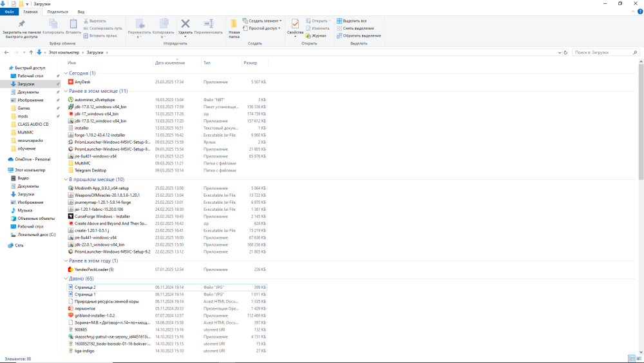The height and width of the screenshot is (363, 644).
Task: Collapse the В прошлом месяце (10) group
Action: pos(66,180)
